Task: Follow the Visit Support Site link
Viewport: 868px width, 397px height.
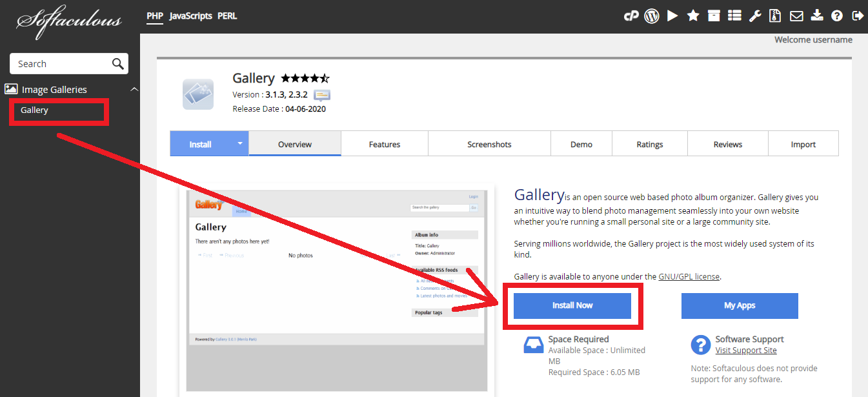Action: (x=746, y=351)
